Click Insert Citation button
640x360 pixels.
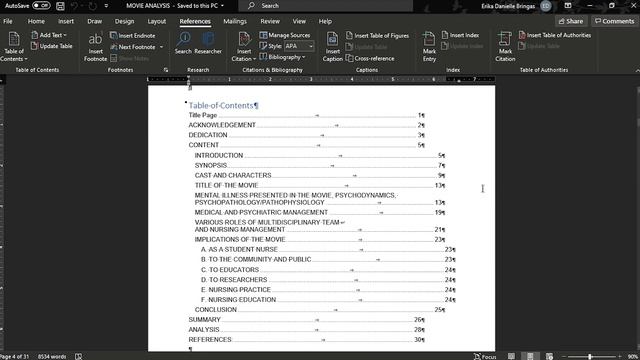[244, 47]
